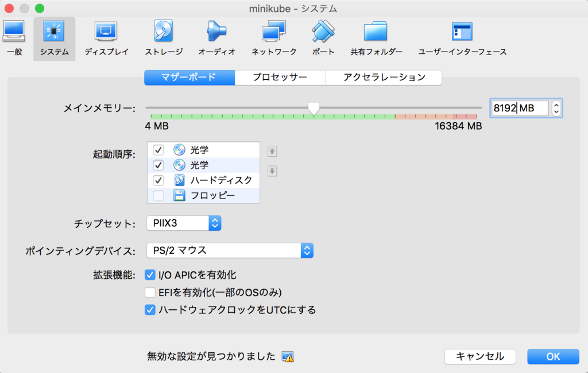
Task: Click the 4 MB minimum label
Action: point(157,126)
